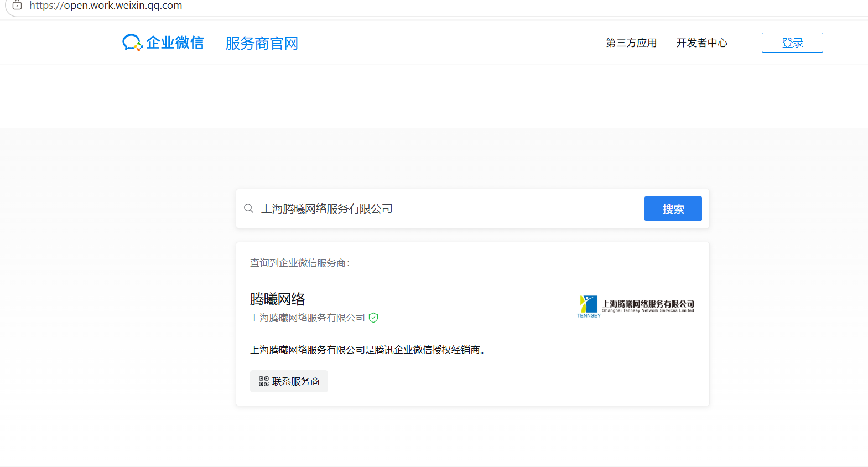Click the 服务商官网 link
This screenshot has height=467, width=868.
coord(262,43)
